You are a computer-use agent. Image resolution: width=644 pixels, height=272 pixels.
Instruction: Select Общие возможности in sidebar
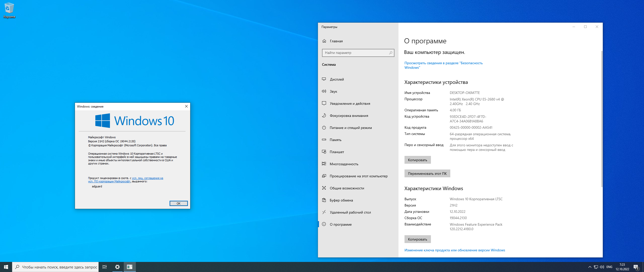[347, 188]
